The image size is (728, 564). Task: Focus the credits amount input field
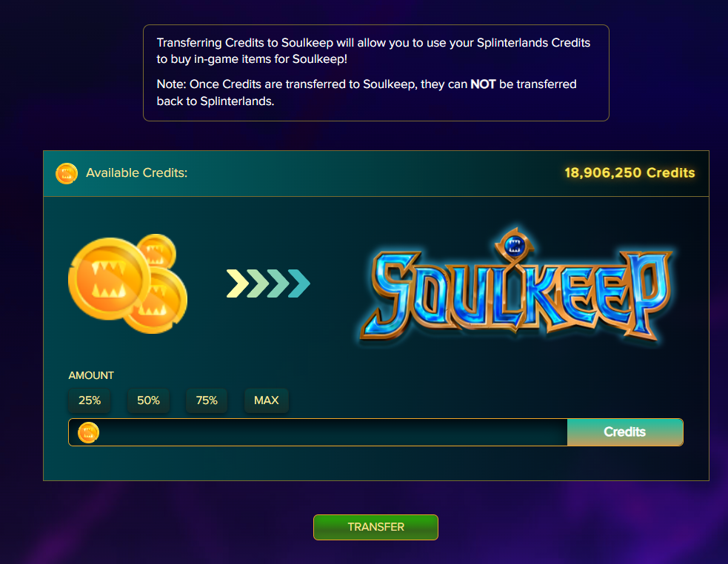(318, 432)
